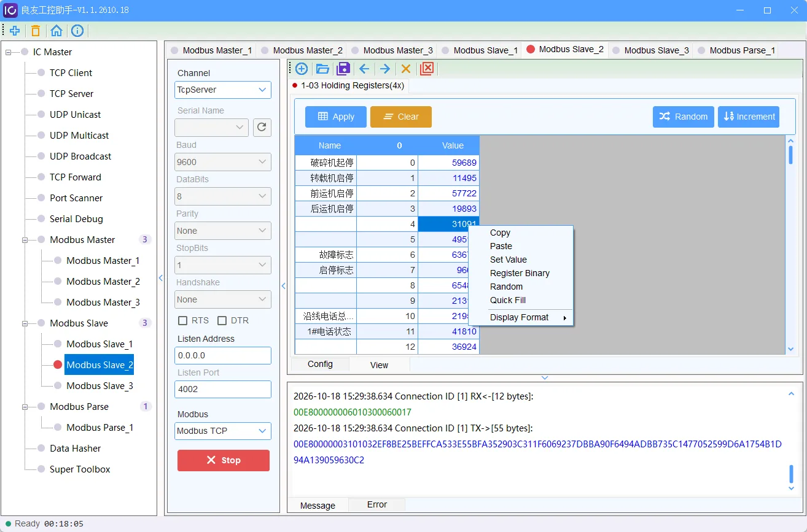Screen dimensions: 807x532
Task: Click the Random button above the register table
Action: coord(684,117)
